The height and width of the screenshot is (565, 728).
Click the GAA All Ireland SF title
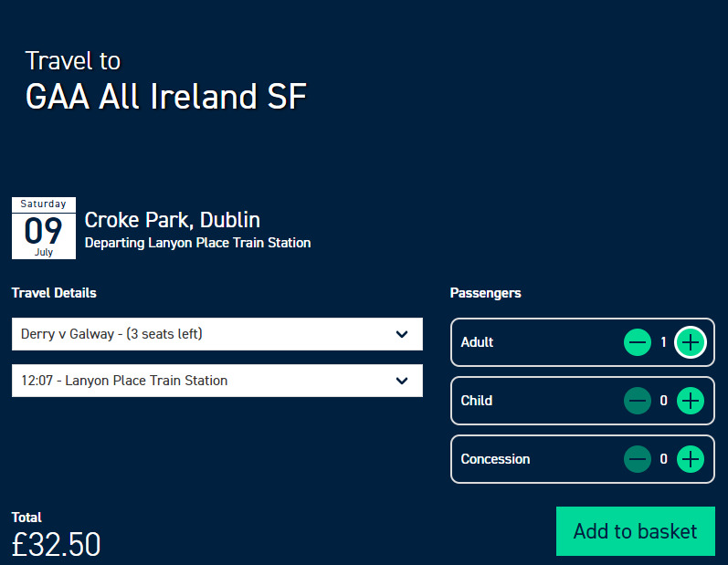tap(165, 97)
